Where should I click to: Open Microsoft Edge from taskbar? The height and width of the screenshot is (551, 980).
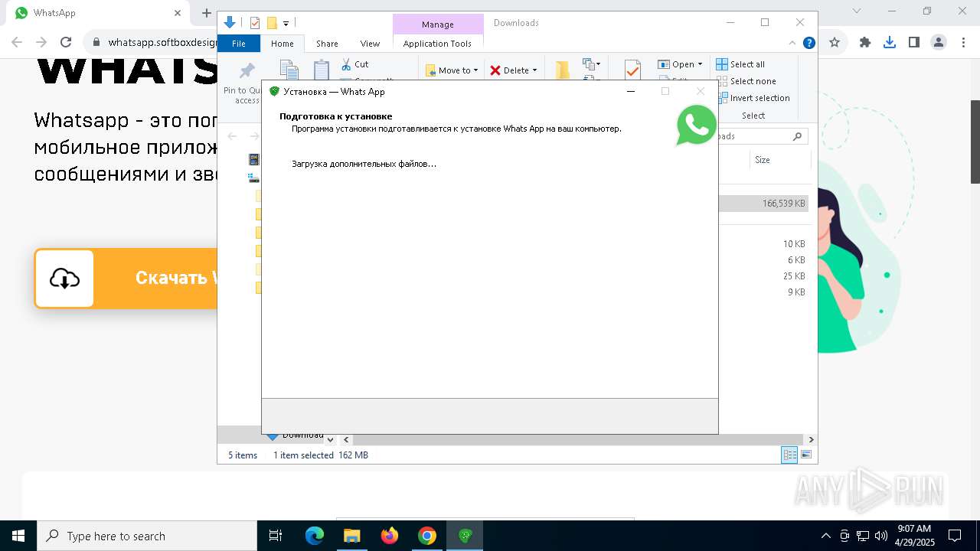(x=315, y=536)
